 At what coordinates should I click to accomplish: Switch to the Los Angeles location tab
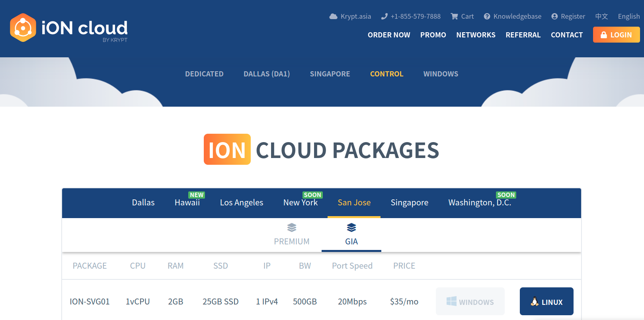(242, 203)
